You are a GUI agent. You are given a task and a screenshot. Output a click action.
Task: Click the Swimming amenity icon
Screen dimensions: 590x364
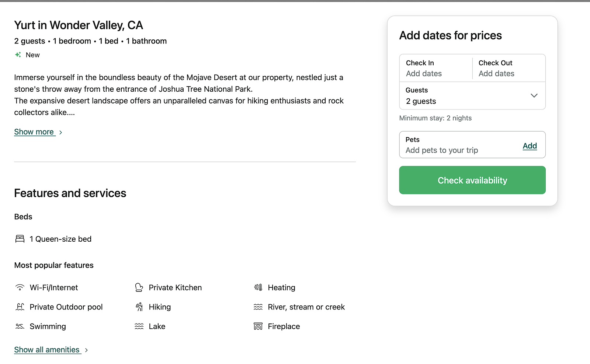pos(20,326)
